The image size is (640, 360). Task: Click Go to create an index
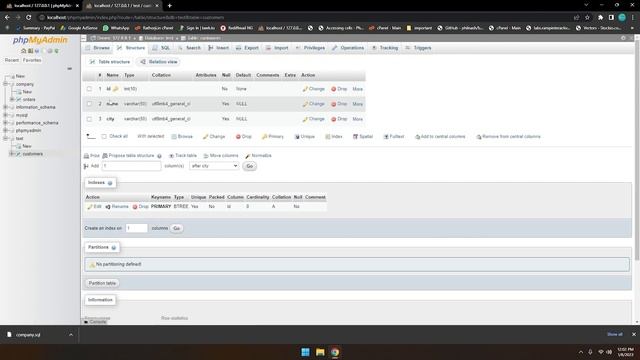(x=176, y=228)
